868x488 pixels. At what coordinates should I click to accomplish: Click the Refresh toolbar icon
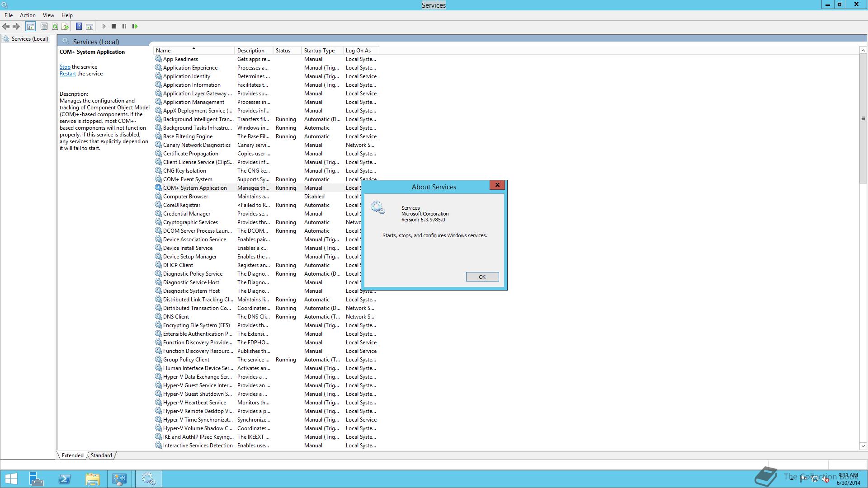(x=55, y=26)
